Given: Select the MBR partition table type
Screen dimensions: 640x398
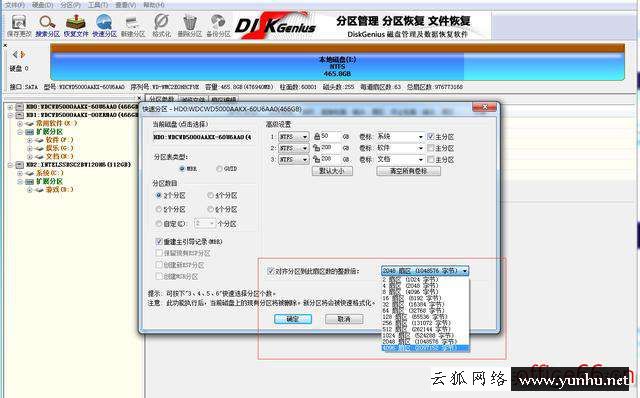Looking at the screenshot, I should coord(182,169).
